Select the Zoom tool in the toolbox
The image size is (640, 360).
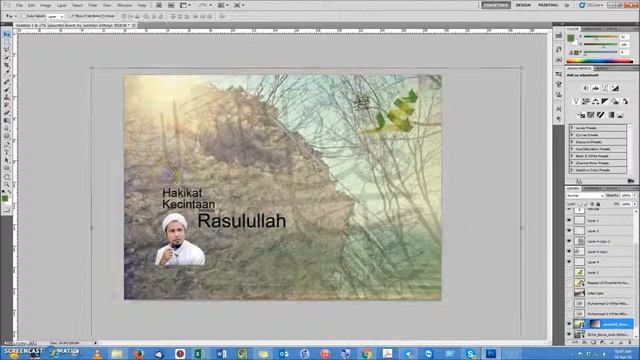(7, 184)
